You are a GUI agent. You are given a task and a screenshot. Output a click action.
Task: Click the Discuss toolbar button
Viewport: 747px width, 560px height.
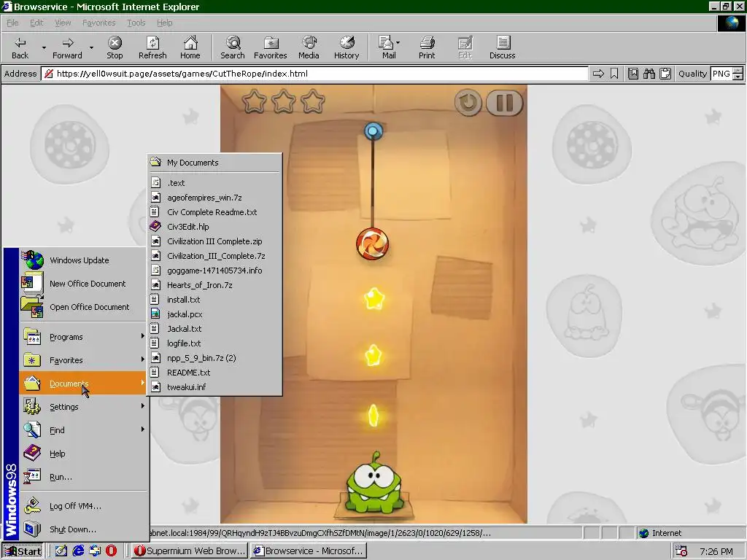[x=502, y=47]
